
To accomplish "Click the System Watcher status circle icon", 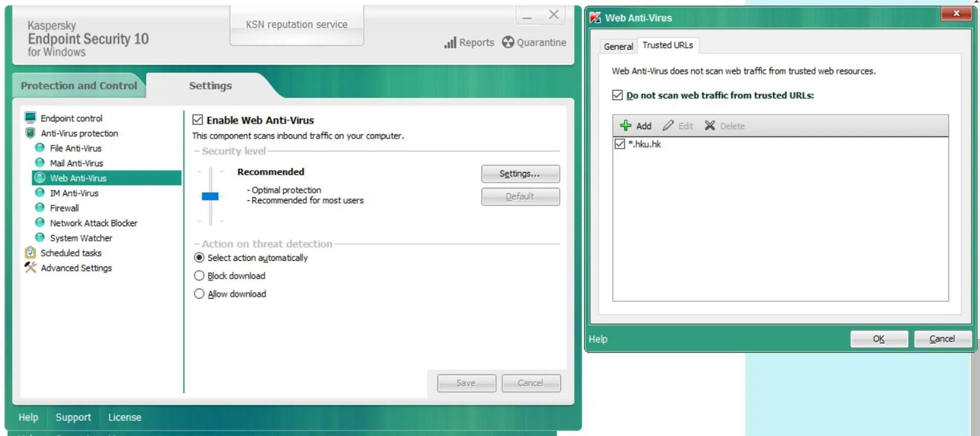I will 40,237.
